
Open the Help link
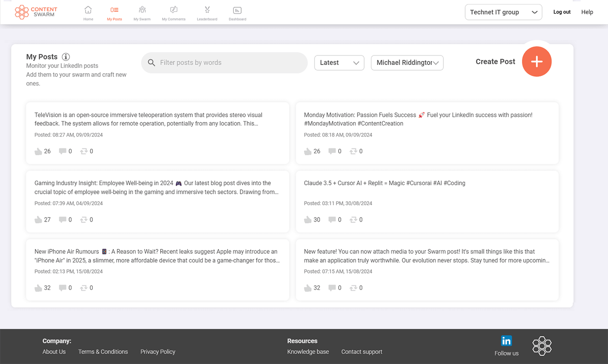tap(587, 12)
